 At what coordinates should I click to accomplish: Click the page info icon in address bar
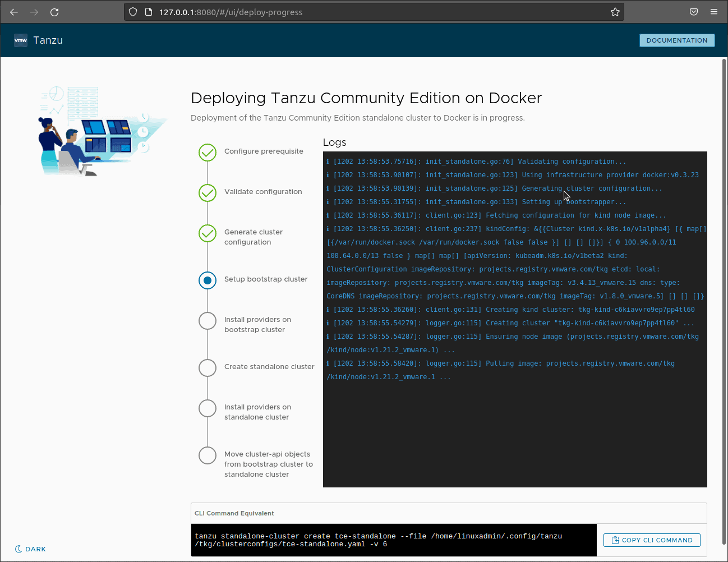point(149,12)
